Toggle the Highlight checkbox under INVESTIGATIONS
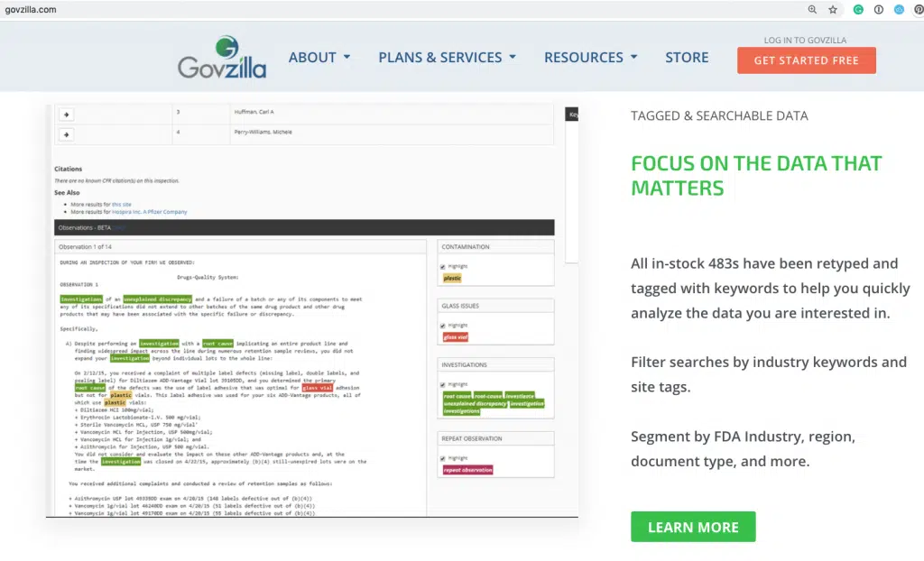The image size is (924, 561). pos(443,385)
